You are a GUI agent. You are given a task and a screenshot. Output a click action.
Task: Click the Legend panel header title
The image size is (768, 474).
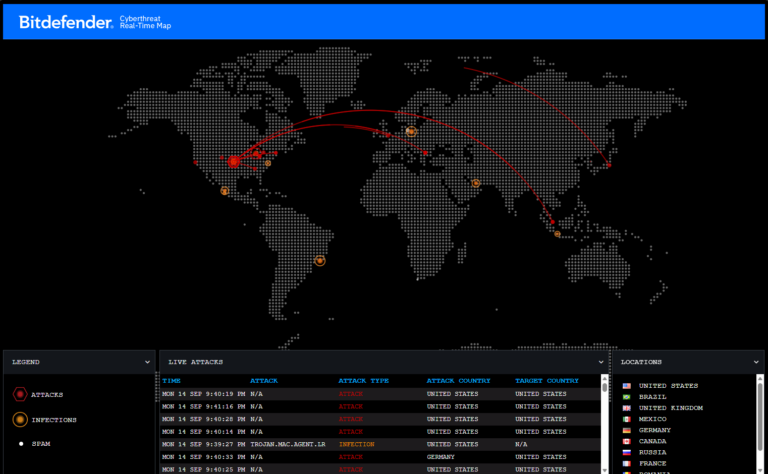pos(26,362)
